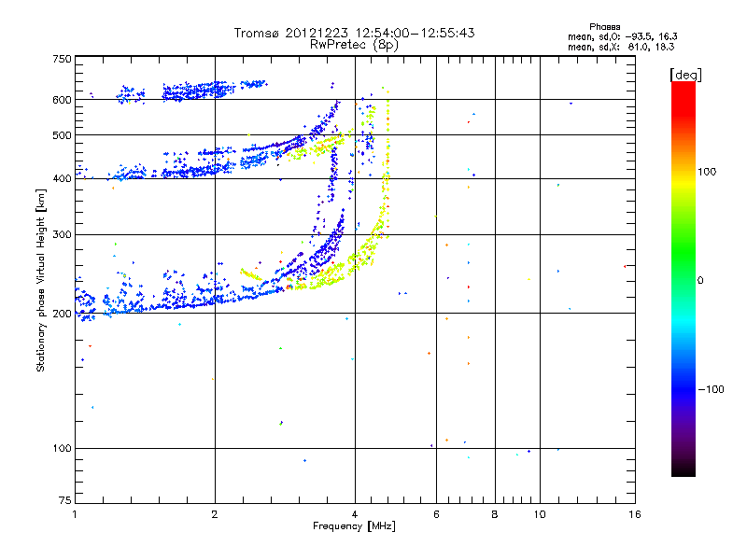Click the x-axis tick label "2"

coord(215,514)
